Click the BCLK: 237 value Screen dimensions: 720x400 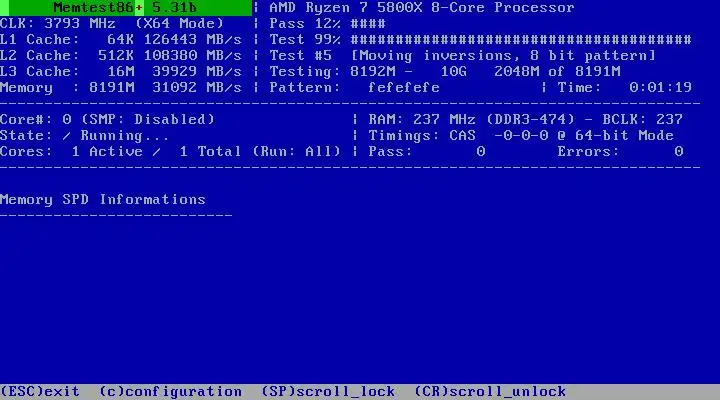click(642, 119)
